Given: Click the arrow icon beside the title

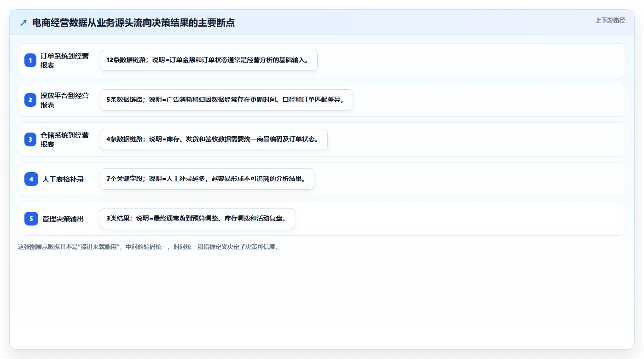Looking at the screenshot, I should point(23,23).
